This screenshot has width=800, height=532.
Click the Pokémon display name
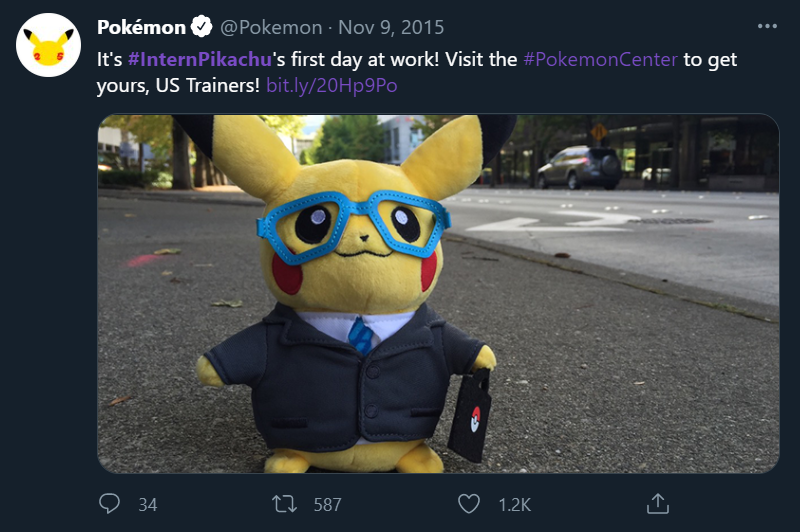click(x=141, y=27)
